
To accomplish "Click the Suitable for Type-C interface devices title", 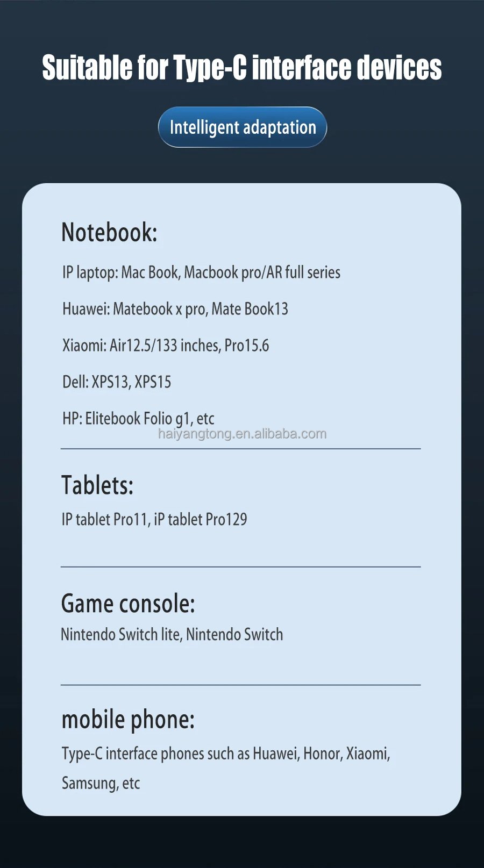I will [241, 68].
